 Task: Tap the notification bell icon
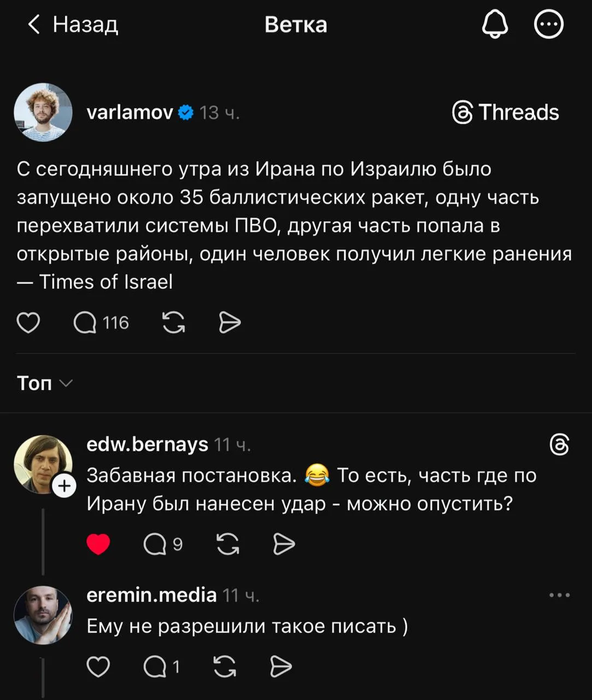point(495,25)
